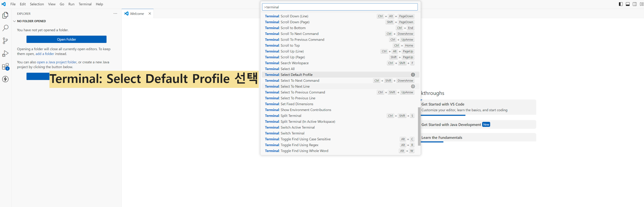Click the Open Folder button
This screenshot has height=207, width=644.
pyautogui.click(x=67, y=39)
